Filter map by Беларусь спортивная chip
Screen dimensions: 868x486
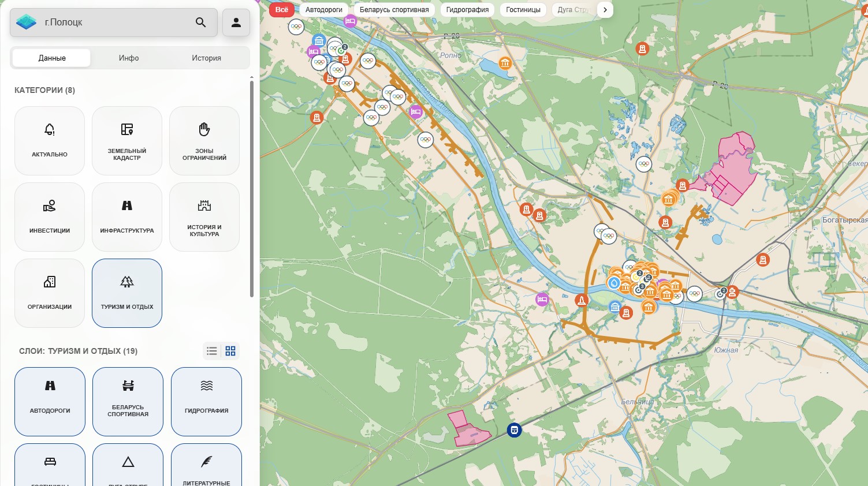point(394,10)
